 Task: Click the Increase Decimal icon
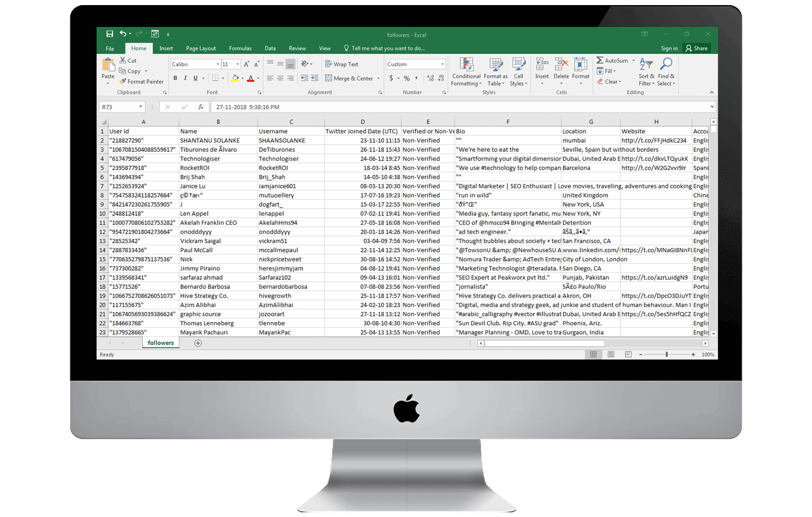pyautogui.click(x=430, y=78)
